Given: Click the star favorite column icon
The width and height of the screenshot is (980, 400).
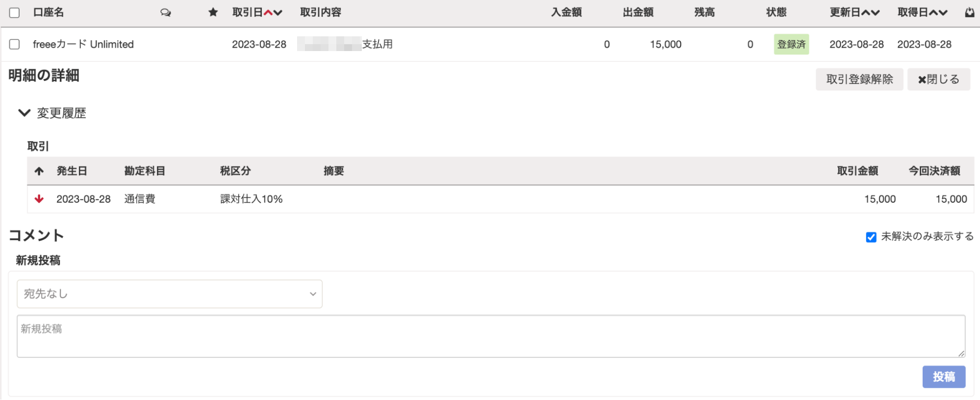Looking at the screenshot, I should (213, 12).
